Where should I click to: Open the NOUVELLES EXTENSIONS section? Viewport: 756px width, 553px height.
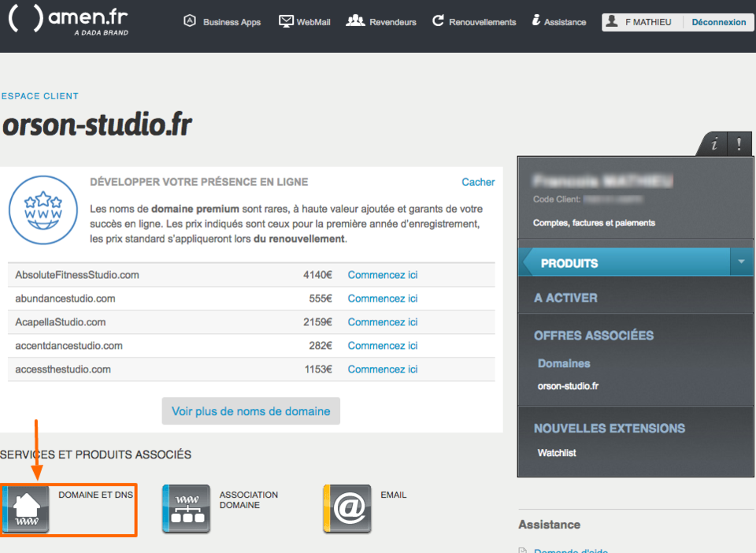click(x=610, y=428)
